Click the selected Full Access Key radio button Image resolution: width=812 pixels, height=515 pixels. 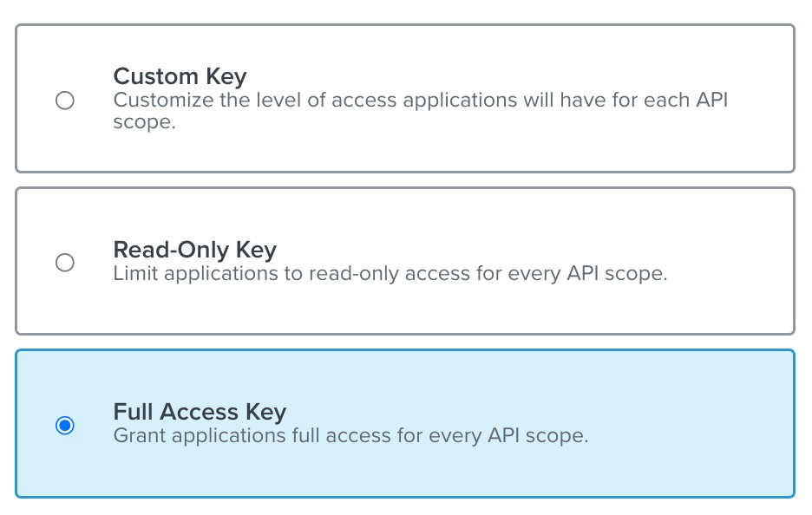tap(65, 426)
